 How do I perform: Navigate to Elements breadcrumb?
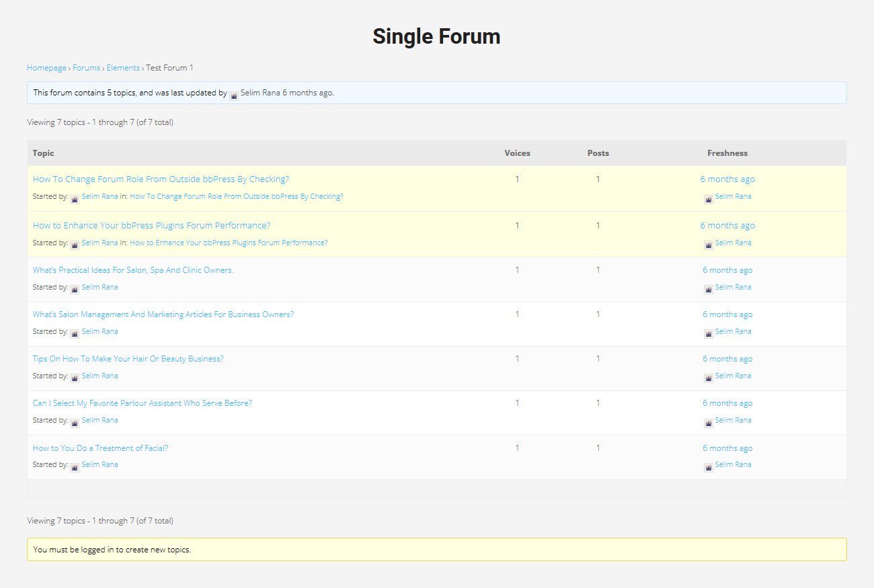pyautogui.click(x=123, y=68)
